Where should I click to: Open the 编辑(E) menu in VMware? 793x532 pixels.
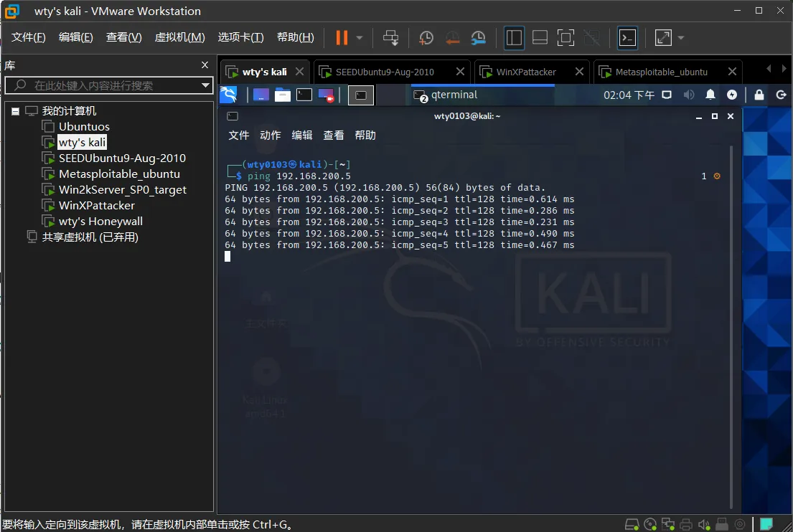point(76,37)
